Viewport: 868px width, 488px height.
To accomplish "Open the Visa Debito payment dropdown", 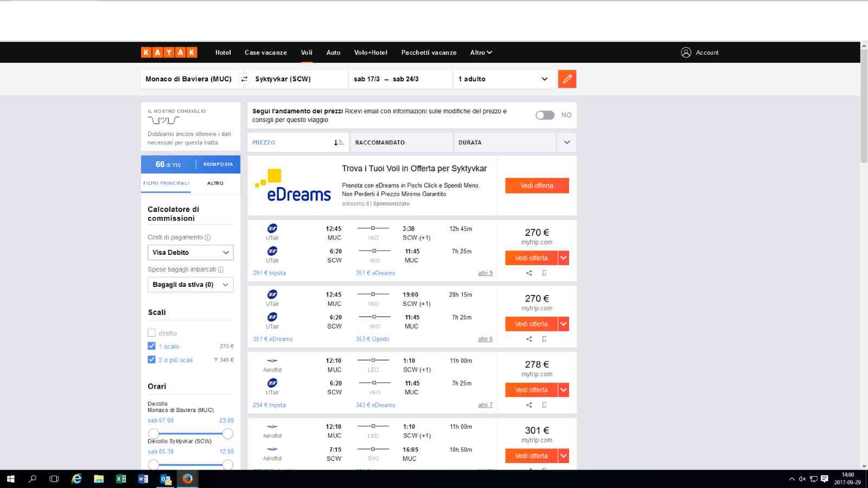I will coord(190,253).
